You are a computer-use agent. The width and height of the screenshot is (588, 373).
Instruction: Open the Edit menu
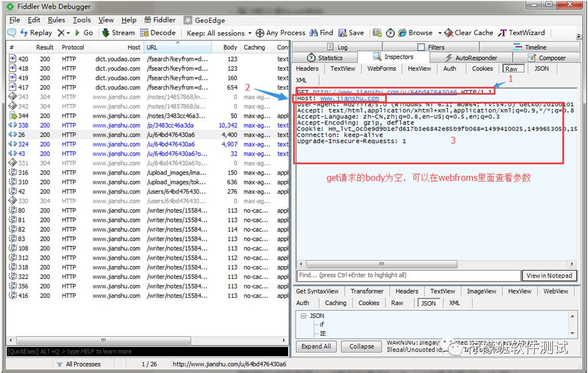point(34,20)
